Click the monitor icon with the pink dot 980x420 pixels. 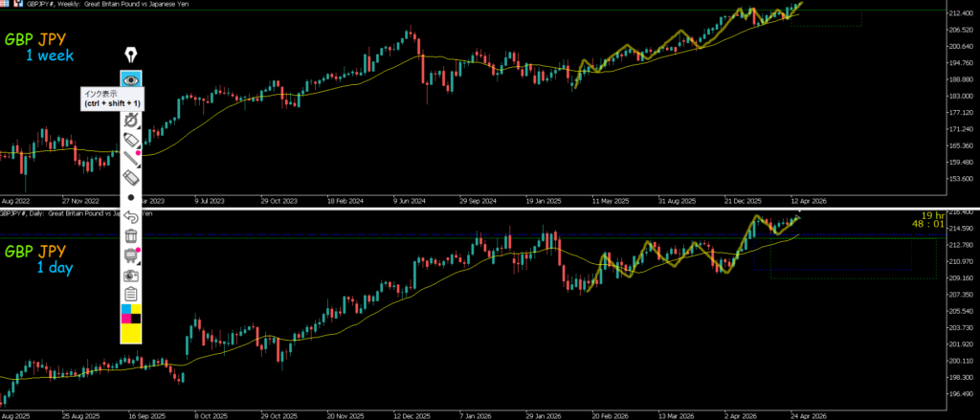[x=131, y=254]
